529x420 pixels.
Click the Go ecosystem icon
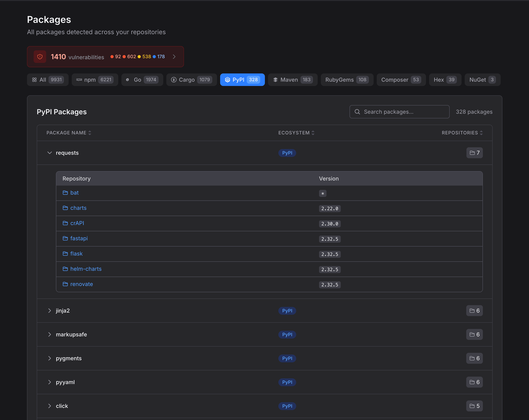pos(128,80)
